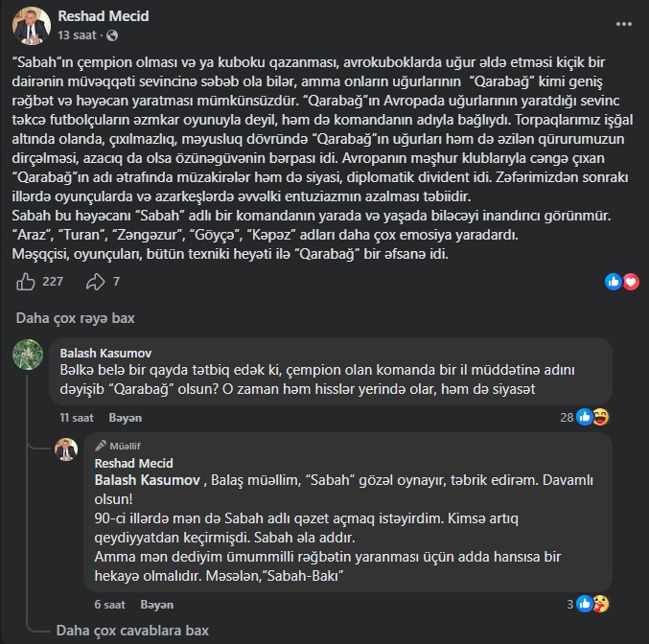This screenshot has width=649, height=644.
Task: Click the "6 saat" reply timestamp
Action: click(x=110, y=605)
